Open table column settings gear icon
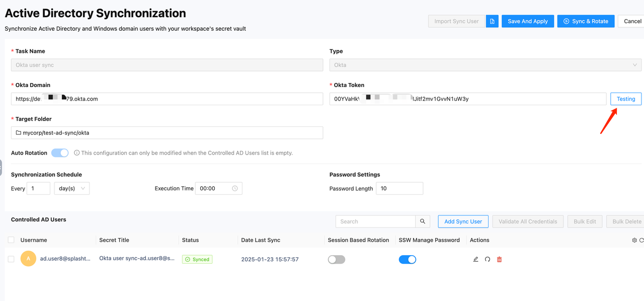The image size is (644, 301). point(634,240)
